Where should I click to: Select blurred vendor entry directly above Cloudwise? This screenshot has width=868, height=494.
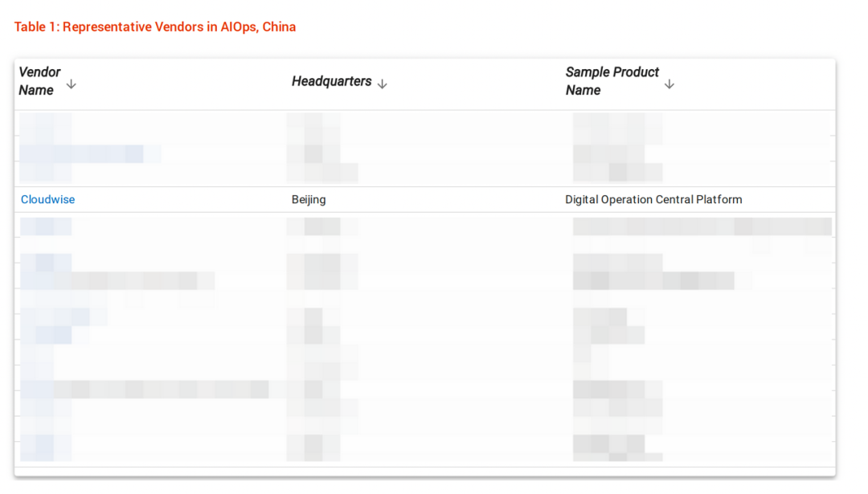(x=45, y=172)
